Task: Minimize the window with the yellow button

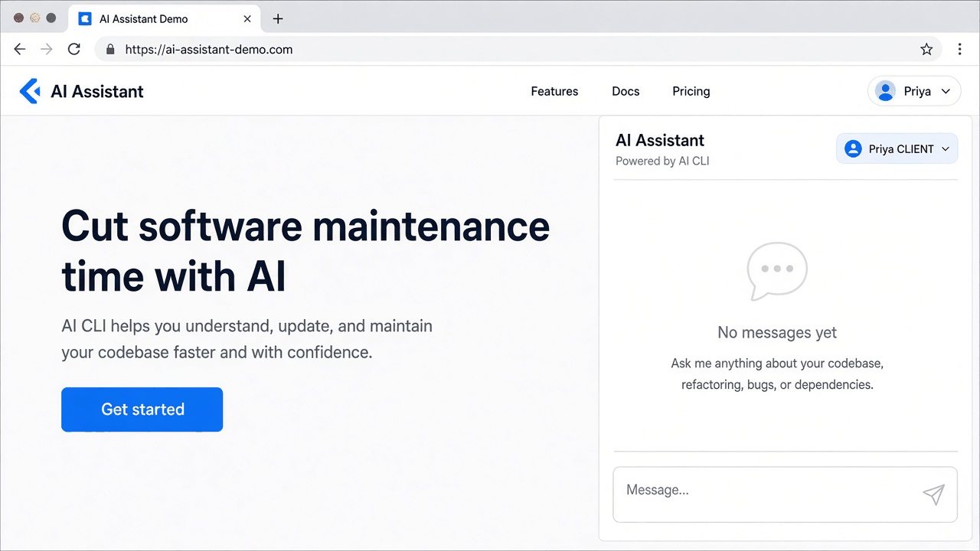Action: (35, 18)
